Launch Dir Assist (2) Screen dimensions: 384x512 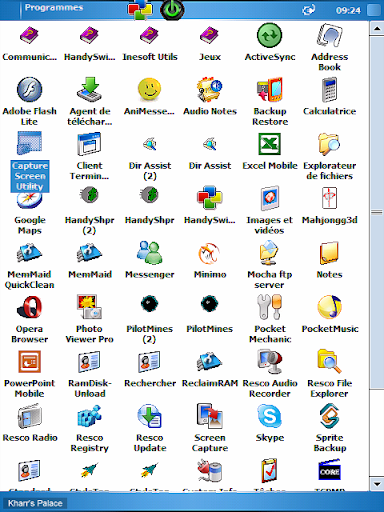(x=149, y=144)
